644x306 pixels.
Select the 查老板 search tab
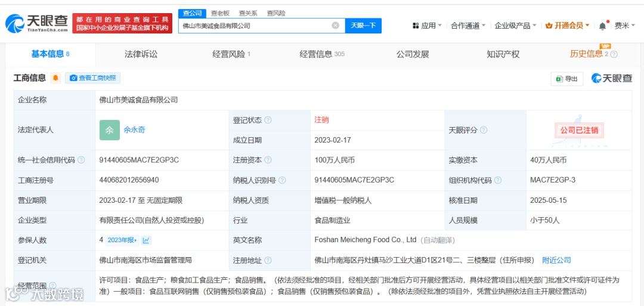220,13
